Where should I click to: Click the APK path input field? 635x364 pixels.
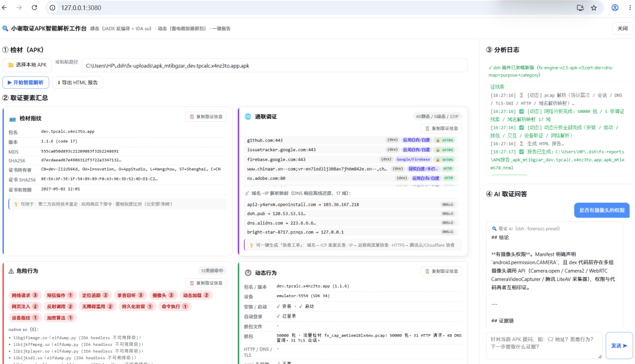275,66
